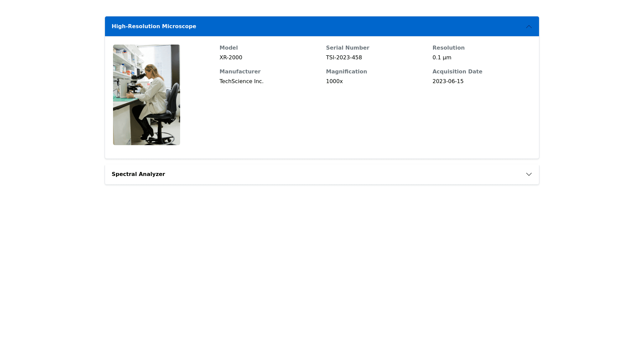Click the Serial Number field label

[x=347, y=48]
